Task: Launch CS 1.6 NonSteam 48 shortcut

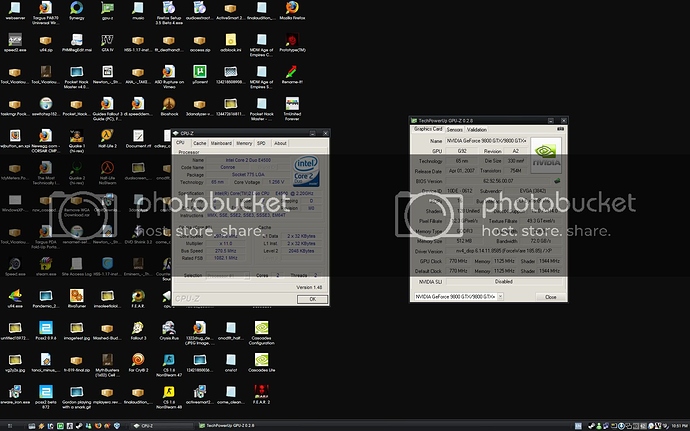Action: pos(169,396)
